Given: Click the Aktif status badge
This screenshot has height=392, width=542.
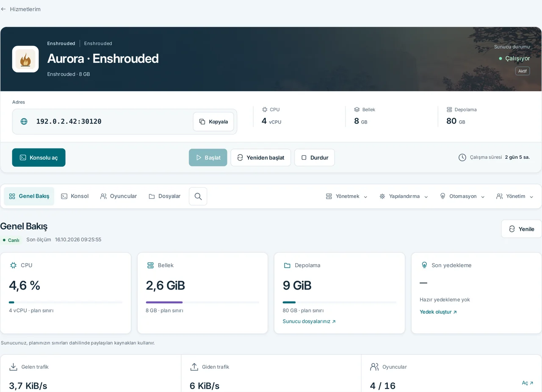Looking at the screenshot, I should point(523,71).
